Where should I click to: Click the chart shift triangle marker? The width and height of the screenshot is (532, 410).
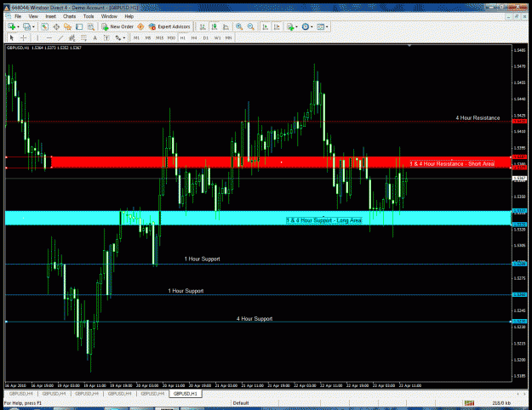409,45
